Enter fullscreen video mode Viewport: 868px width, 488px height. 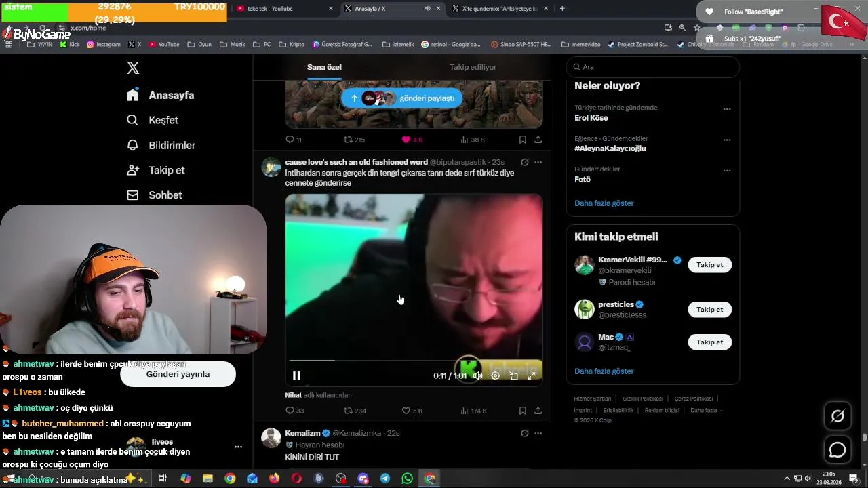point(532,375)
